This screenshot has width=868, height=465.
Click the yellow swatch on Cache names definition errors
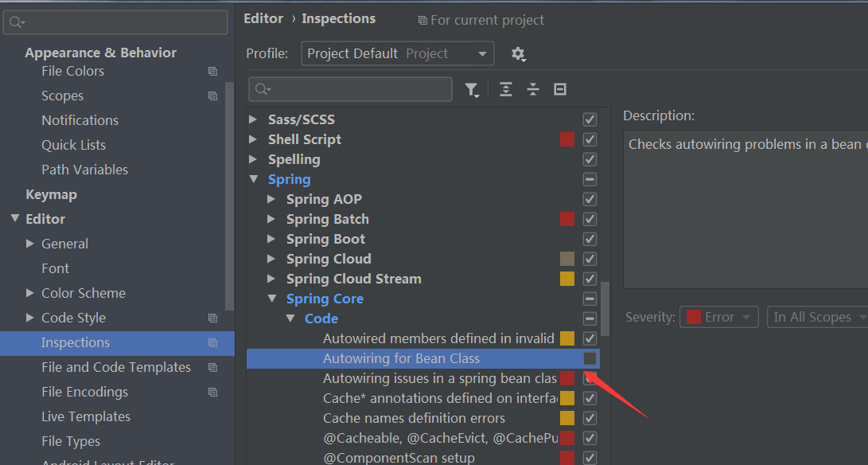tap(567, 419)
